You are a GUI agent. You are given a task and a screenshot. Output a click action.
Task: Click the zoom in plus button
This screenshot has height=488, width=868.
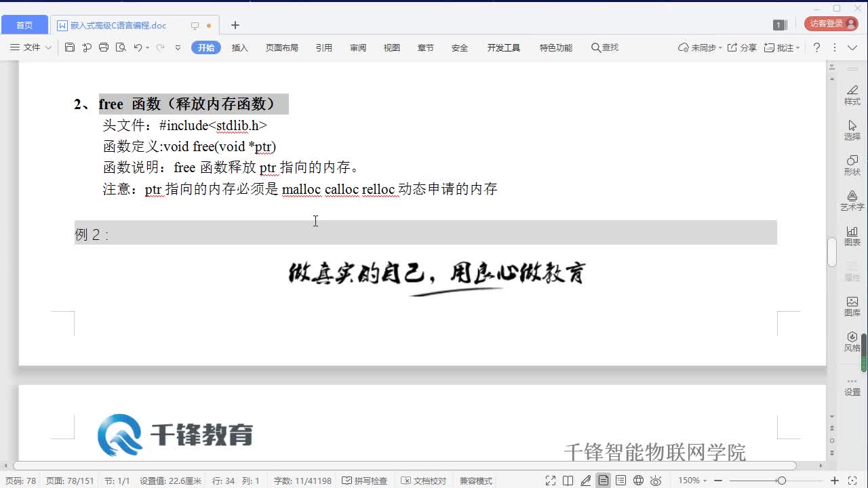point(835,481)
